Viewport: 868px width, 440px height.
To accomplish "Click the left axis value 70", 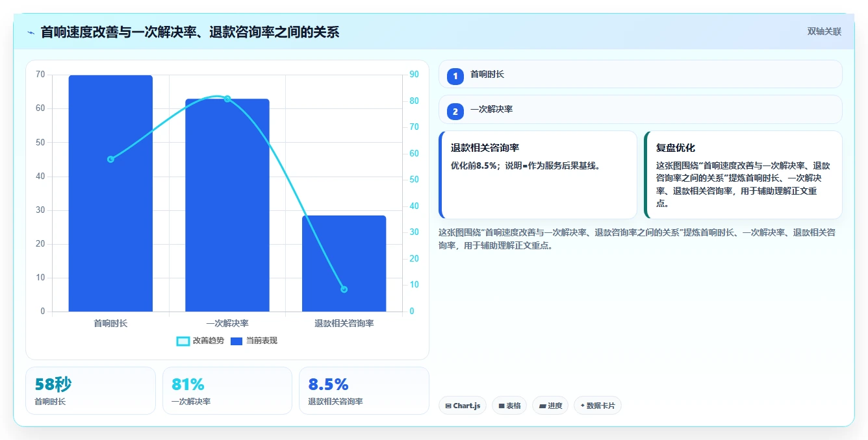I will [40, 75].
